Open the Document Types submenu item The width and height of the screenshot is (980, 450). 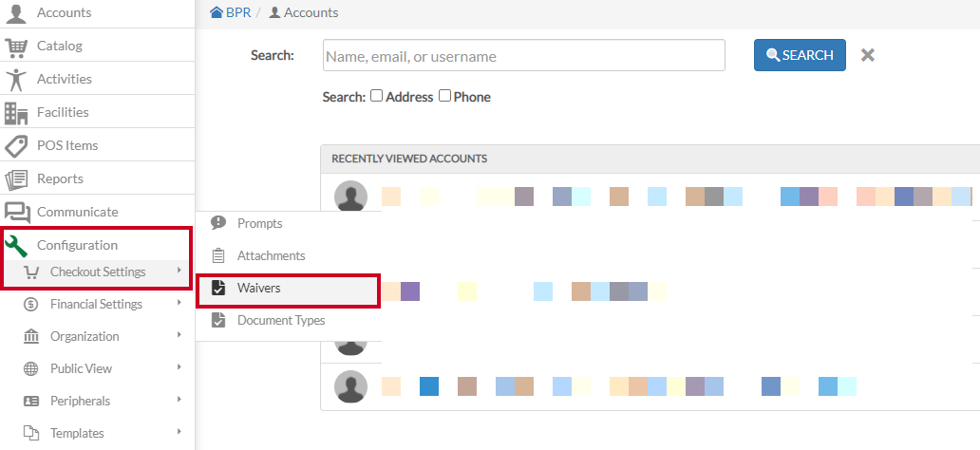point(288,320)
